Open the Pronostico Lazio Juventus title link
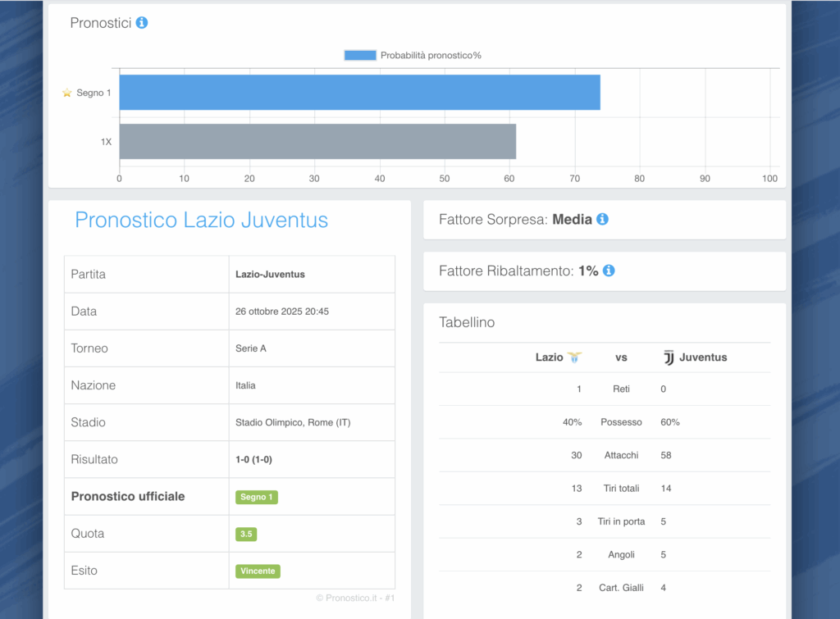The image size is (840, 619). pos(201,220)
